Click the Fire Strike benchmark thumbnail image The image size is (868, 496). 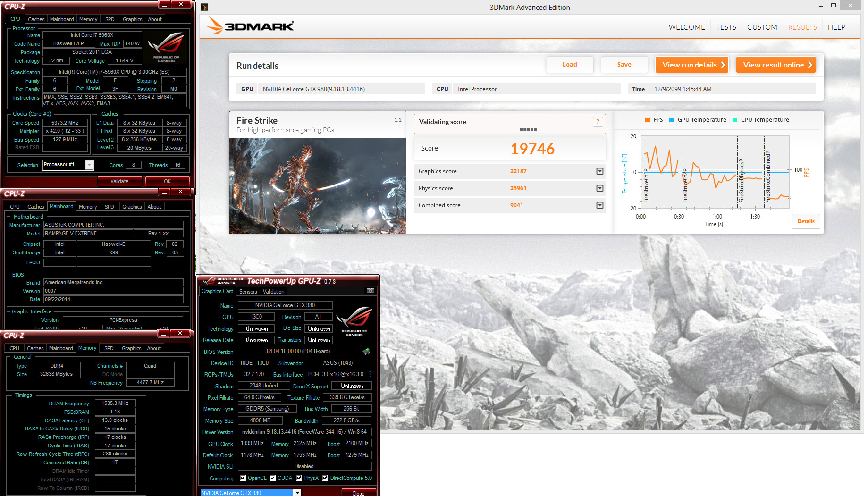pos(318,185)
